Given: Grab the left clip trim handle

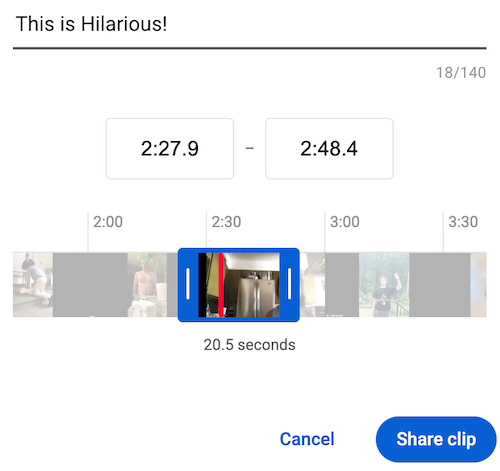Looking at the screenshot, I should (x=188, y=284).
